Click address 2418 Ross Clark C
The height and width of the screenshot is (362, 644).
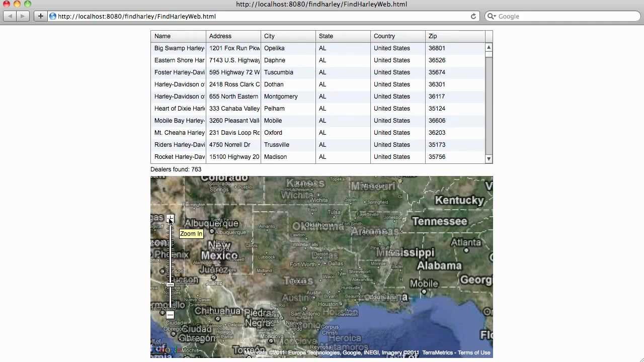(x=233, y=84)
